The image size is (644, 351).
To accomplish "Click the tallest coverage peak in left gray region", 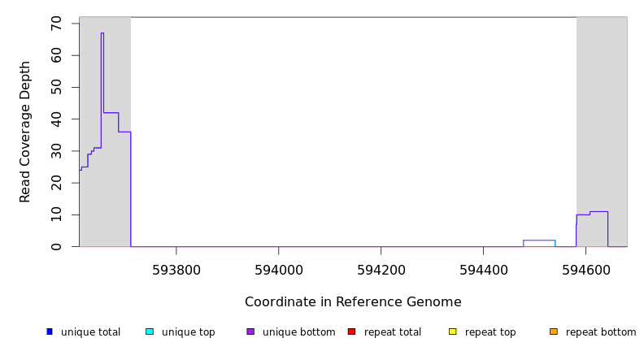I will click(102, 34).
